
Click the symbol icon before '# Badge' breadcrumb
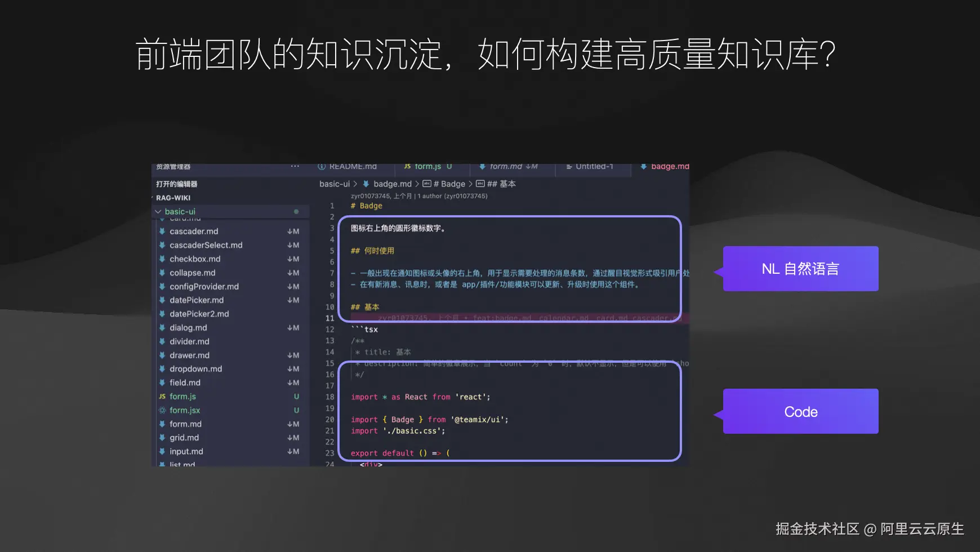click(x=427, y=184)
